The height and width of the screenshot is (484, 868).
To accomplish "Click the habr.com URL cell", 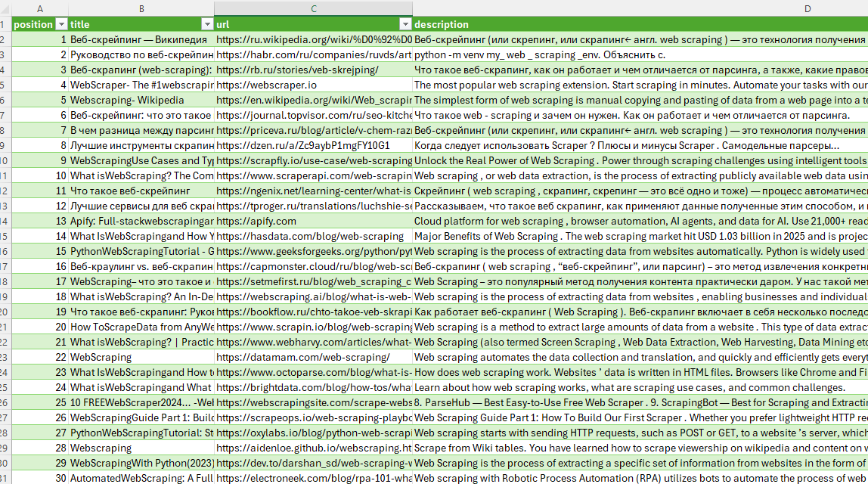I will (x=313, y=54).
